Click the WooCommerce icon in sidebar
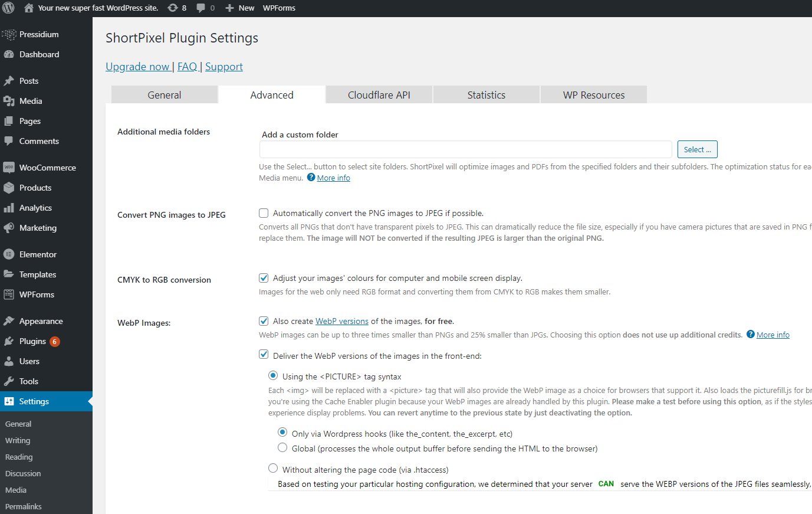This screenshot has height=514, width=812. pos(9,168)
